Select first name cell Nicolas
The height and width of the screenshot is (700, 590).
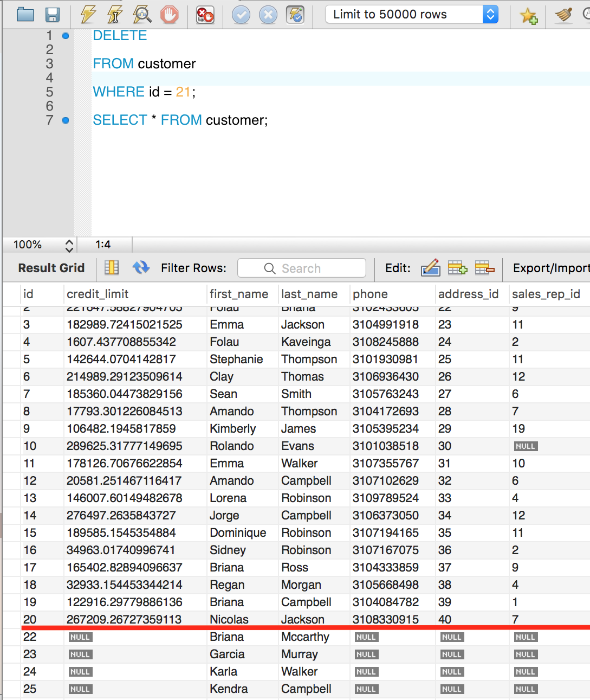coord(229,619)
